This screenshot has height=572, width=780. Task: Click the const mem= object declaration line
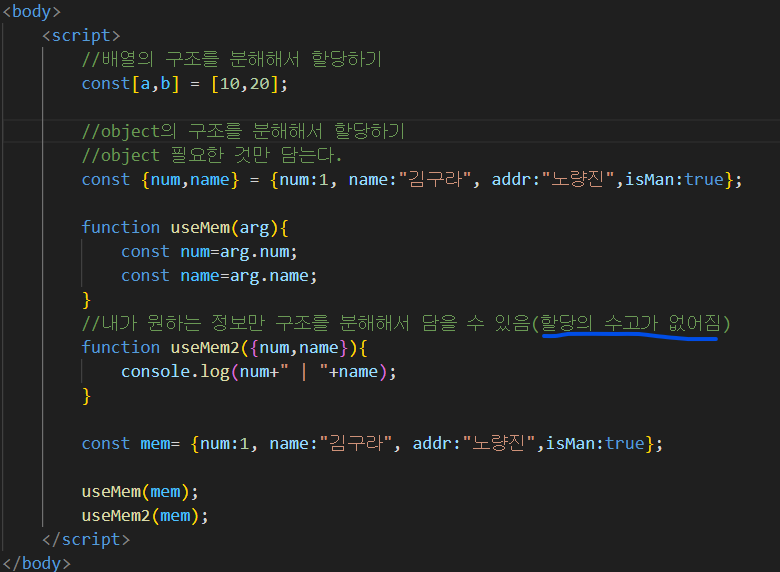point(372,443)
